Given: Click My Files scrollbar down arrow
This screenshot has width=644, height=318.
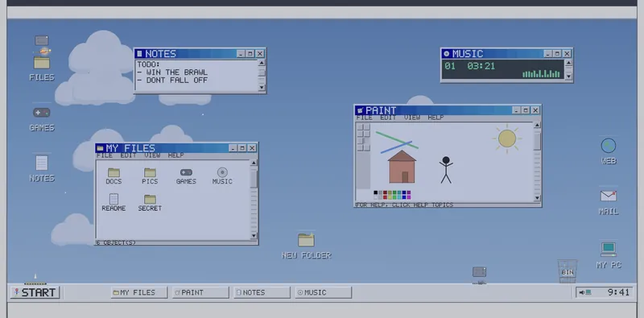Looking at the screenshot, I should pos(254,235).
